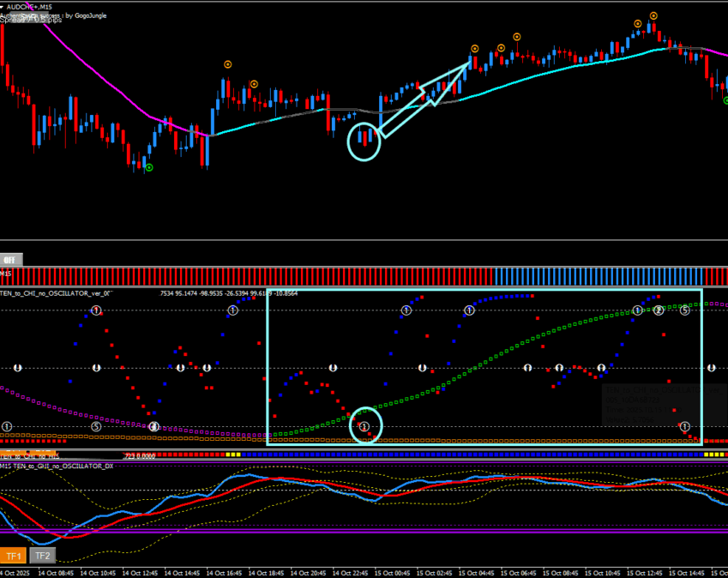This screenshot has height=578, width=728.
Task: Click the green circle buy signal marker
Action: point(149,168)
